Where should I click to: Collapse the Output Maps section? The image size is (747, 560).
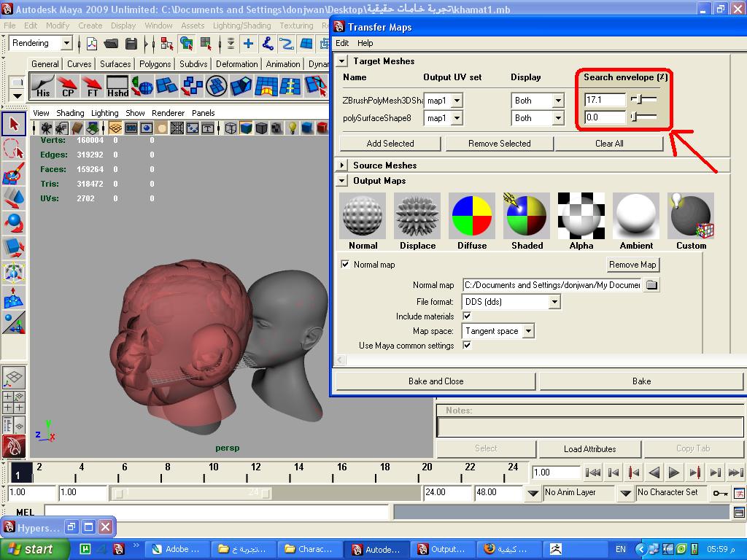pos(341,181)
